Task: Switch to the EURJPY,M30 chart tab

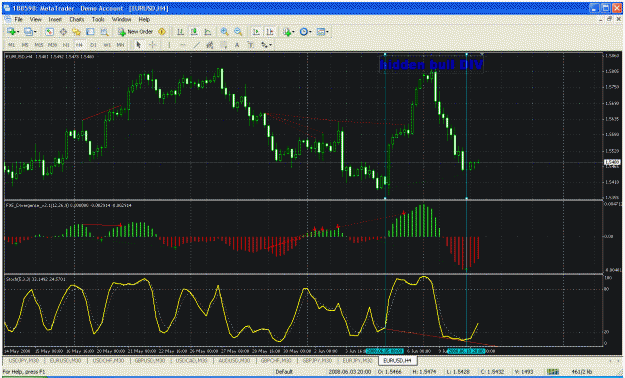Action: click(358, 360)
